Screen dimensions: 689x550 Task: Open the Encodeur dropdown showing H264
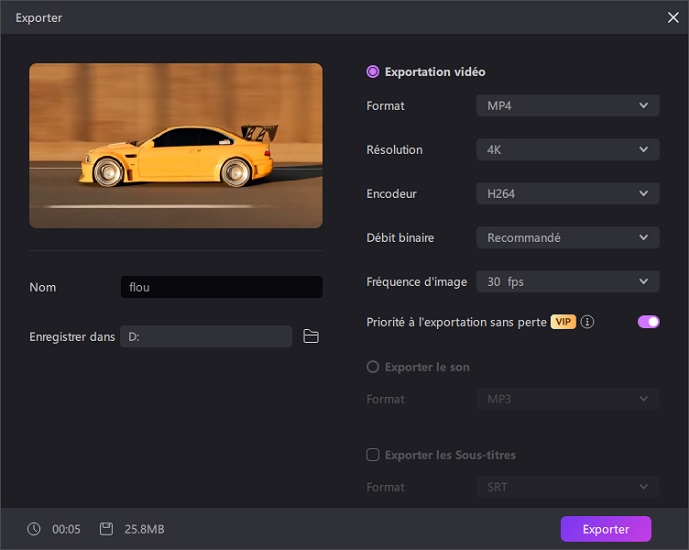(568, 193)
